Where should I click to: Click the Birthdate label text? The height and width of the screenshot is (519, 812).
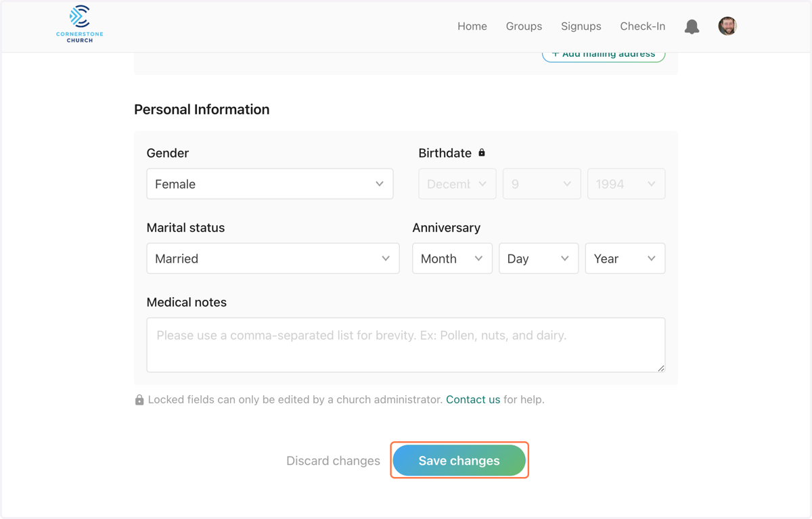445,154
